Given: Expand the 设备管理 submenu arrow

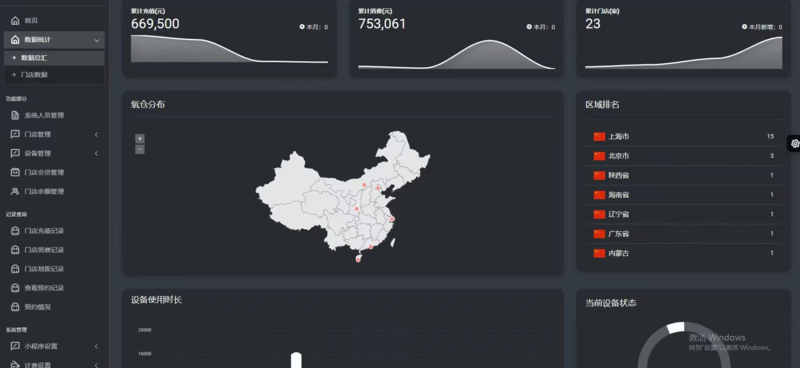Looking at the screenshot, I should 96,154.
